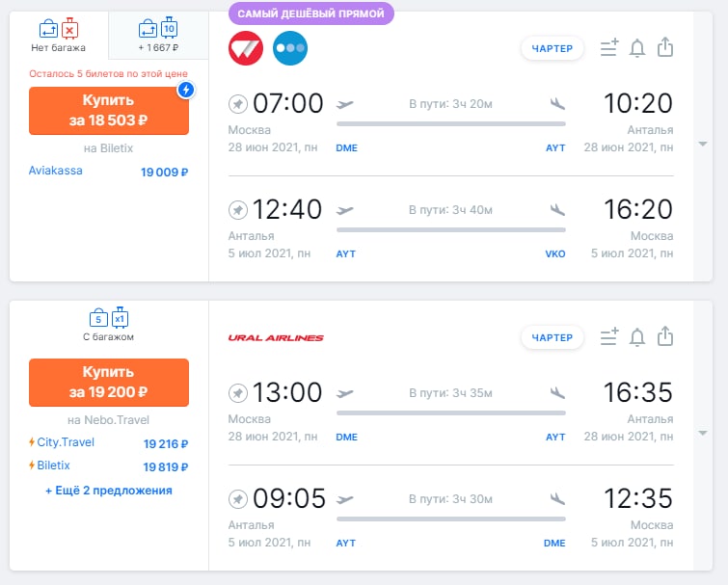Add first ticket to favorites list icon
The width and height of the screenshot is (728, 585).
coord(608,48)
